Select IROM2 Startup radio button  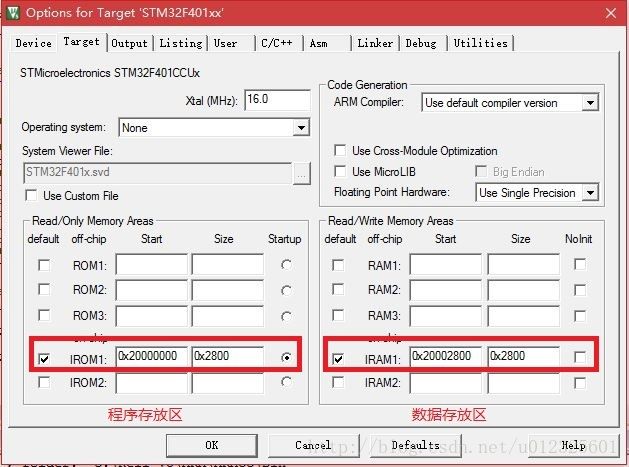[x=286, y=382]
